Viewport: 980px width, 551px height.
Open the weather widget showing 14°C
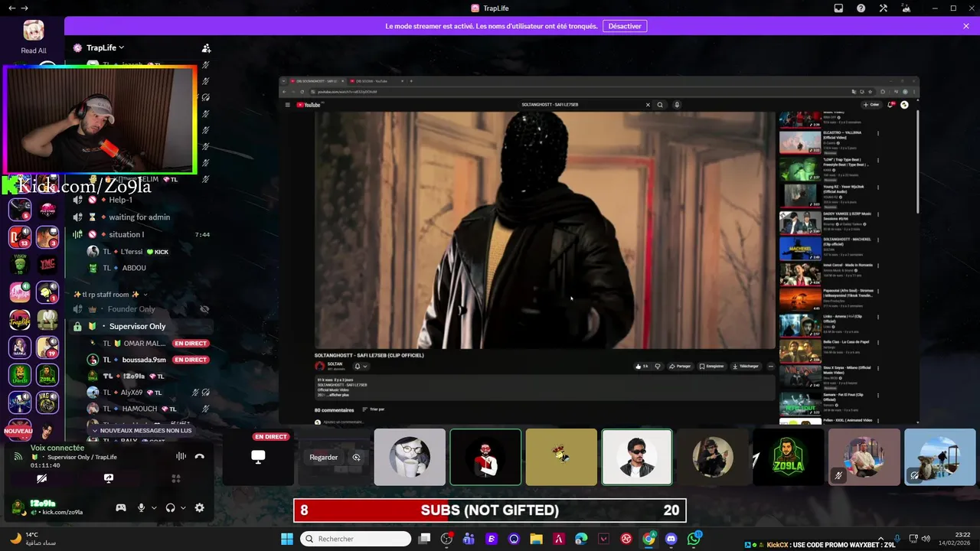pyautogui.click(x=32, y=539)
